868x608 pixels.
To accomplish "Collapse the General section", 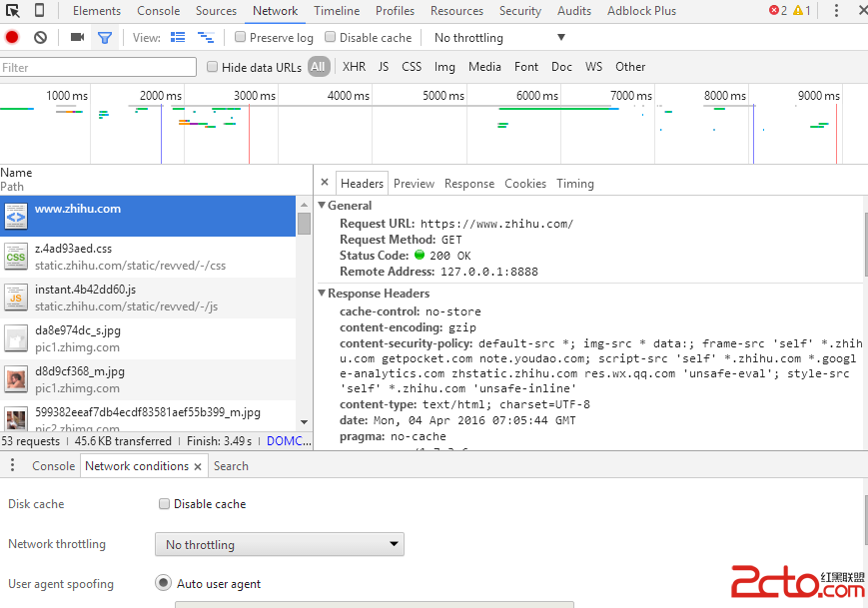I will pos(322,205).
